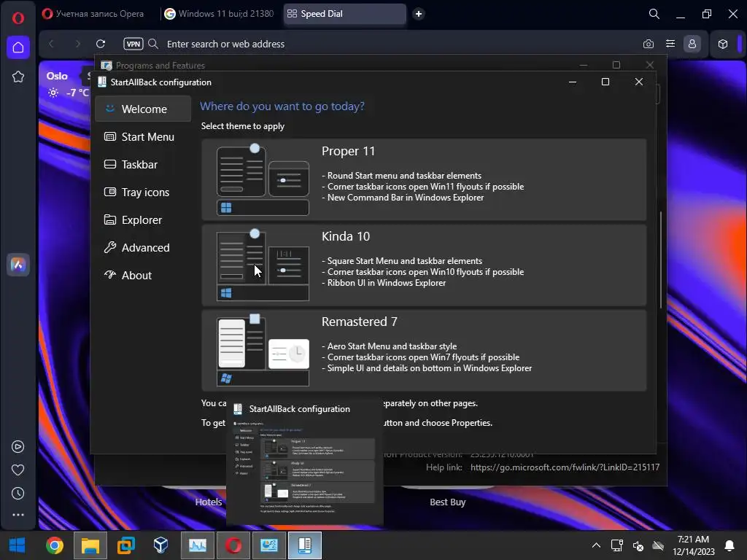Open File Explorer from the taskbar
The width and height of the screenshot is (747, 560).
point(90,545)
